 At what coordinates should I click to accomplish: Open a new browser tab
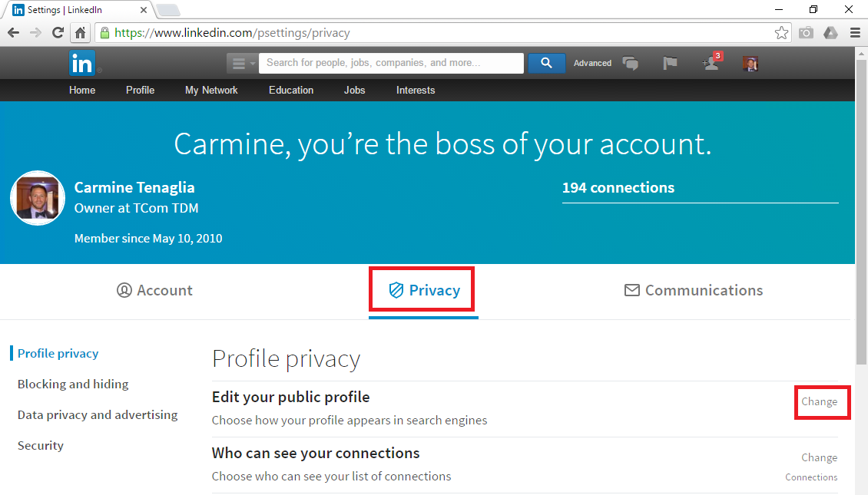coord(168,10)
